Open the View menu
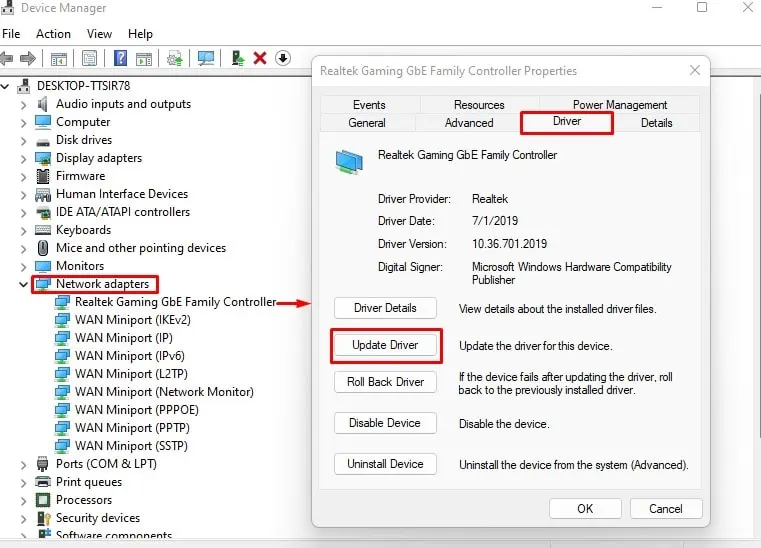Screen dimensions: 761x548 tap(99, 34)
